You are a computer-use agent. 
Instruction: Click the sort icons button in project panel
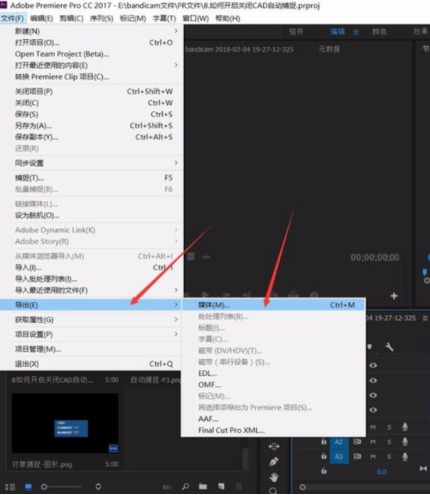[98, 487]
